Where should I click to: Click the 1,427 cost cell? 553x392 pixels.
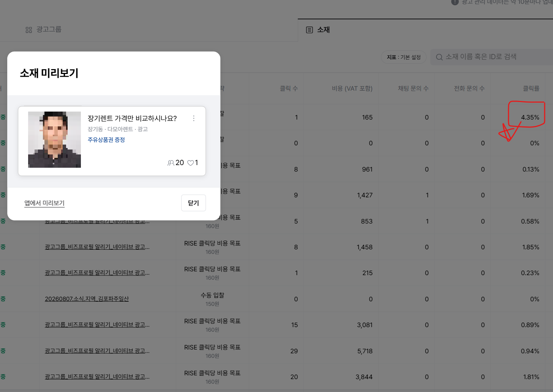(x=365, y=195)
